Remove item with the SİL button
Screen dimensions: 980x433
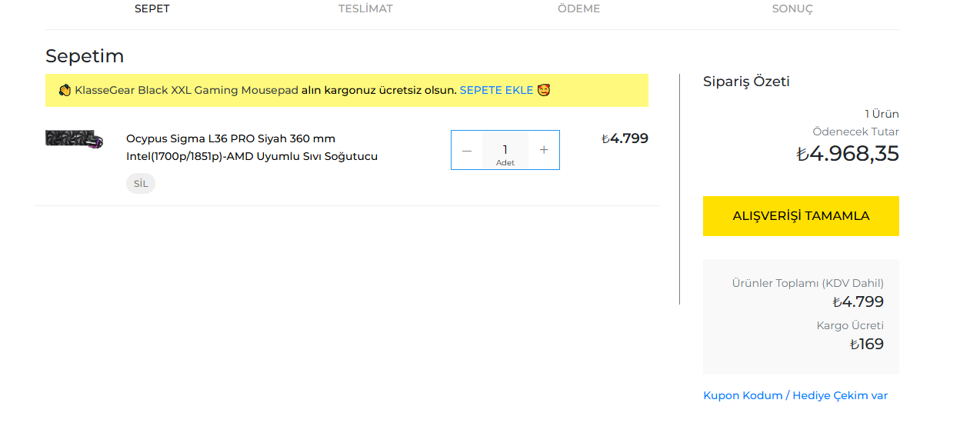(141, 183)
